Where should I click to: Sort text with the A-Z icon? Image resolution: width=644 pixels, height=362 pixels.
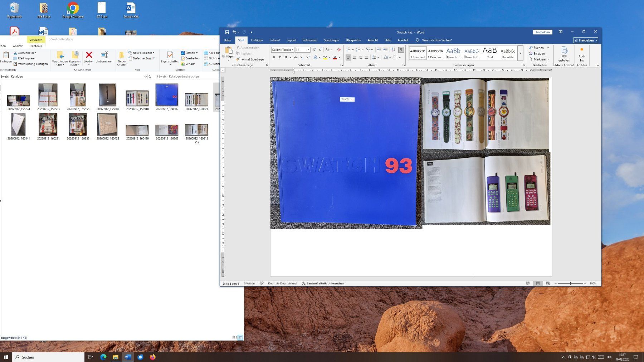coord(393,50)
